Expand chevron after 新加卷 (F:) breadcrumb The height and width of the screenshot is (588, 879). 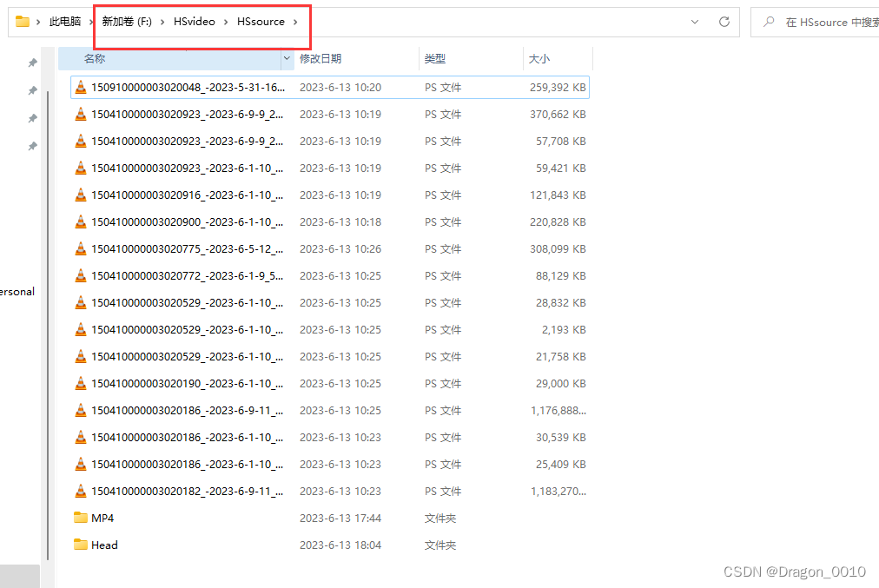[162, 22]
